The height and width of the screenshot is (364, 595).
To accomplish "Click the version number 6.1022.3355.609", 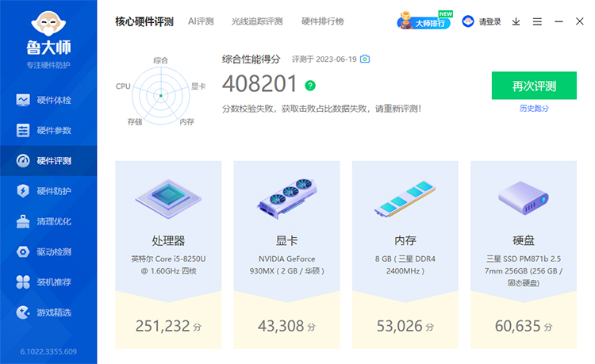I will pyautogui.click(x=48, y=351).
